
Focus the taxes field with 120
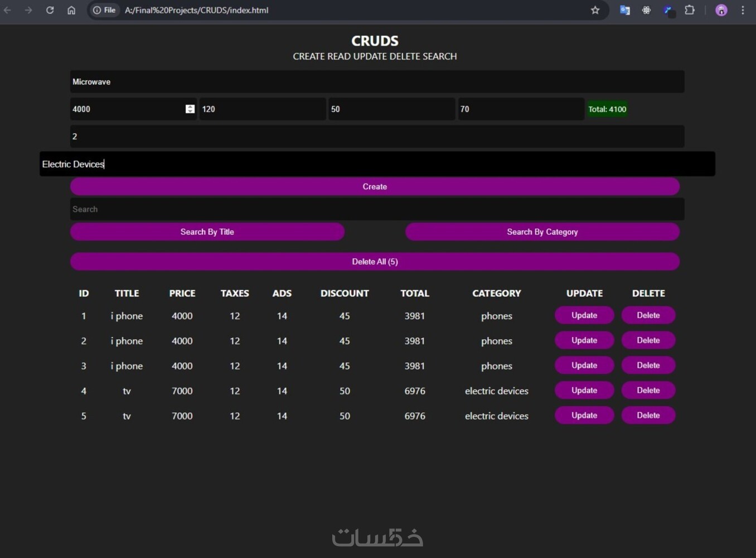click(x=263, y=109)
